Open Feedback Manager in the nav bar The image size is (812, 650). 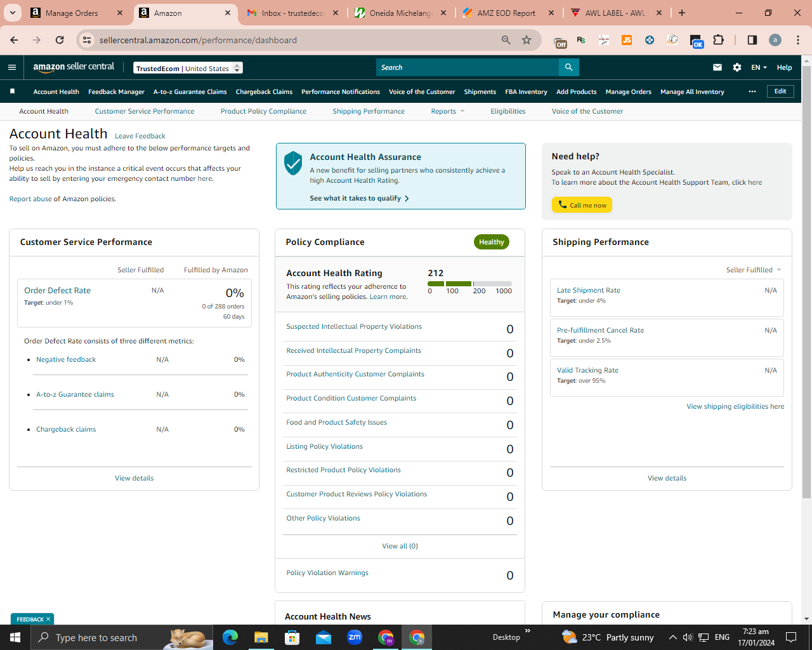click(116, 91)
